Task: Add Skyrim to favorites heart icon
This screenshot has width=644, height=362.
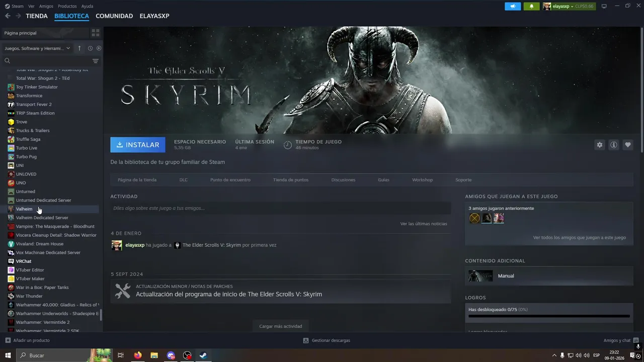Action: [x=628, y=145]
